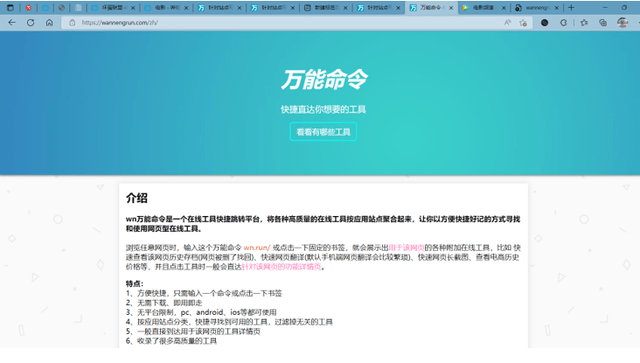This screenshot has width=640, height=363.
Task: Close the 环囊联盟 tab
Action: [x=133, y=8]
